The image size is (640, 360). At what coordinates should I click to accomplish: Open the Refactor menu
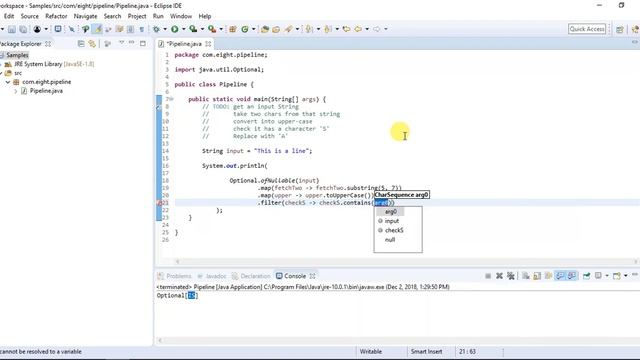[56, 16]
